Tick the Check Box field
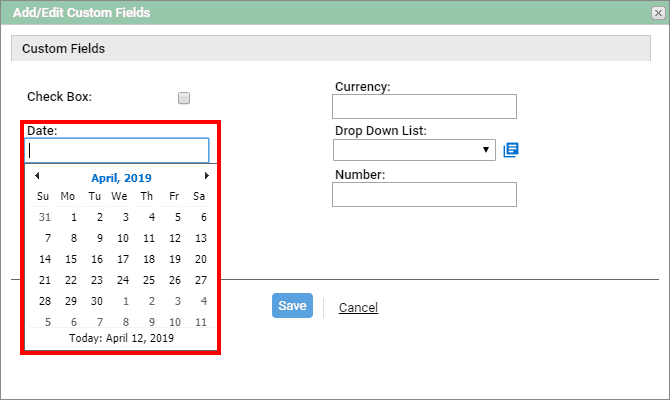670x400 pixels. click(184, 98)
